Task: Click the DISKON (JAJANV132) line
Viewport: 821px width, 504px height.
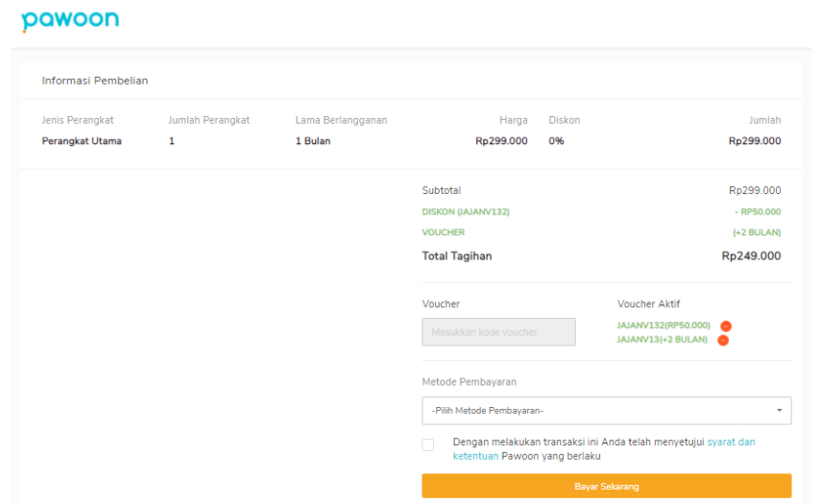Action: tap(601, 212)
